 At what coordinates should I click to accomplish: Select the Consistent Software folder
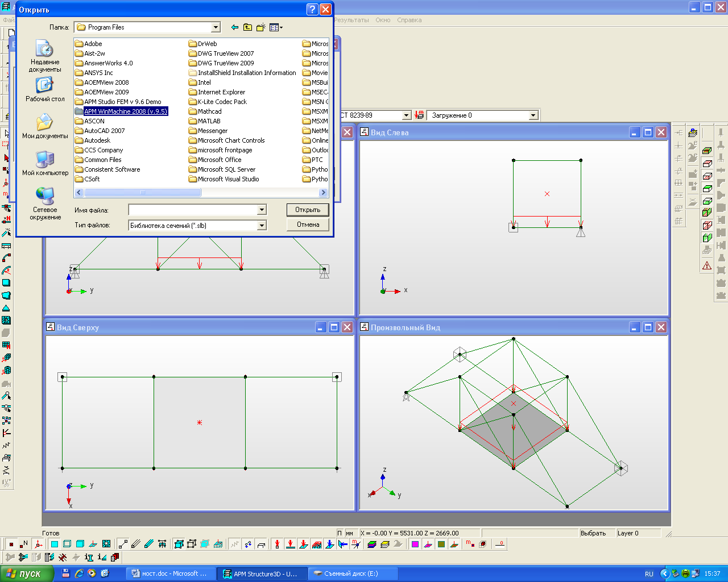107,169
